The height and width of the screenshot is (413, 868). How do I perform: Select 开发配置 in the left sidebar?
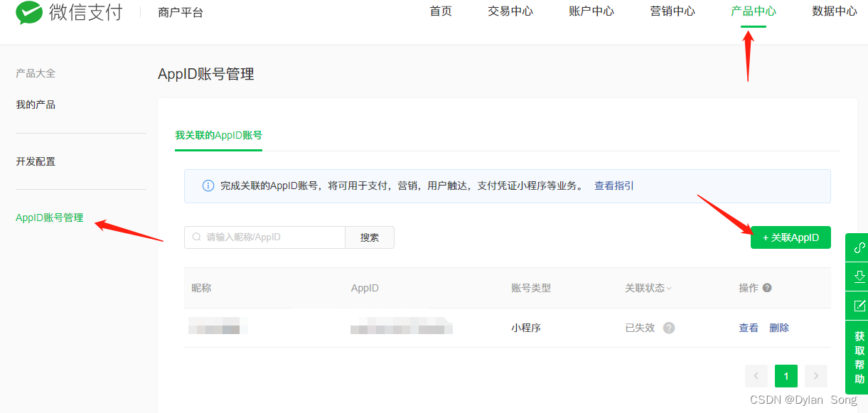36,161
